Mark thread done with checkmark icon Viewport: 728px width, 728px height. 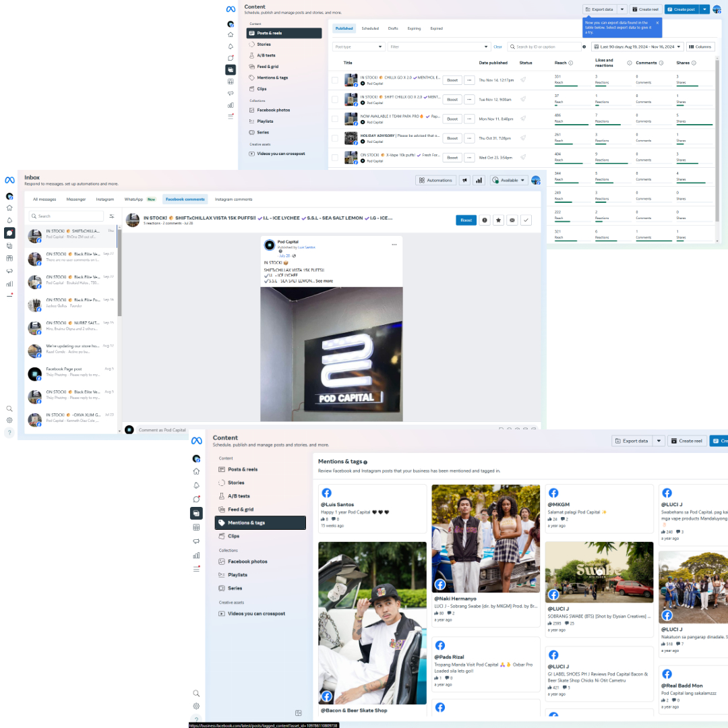(x=526, y=220)
